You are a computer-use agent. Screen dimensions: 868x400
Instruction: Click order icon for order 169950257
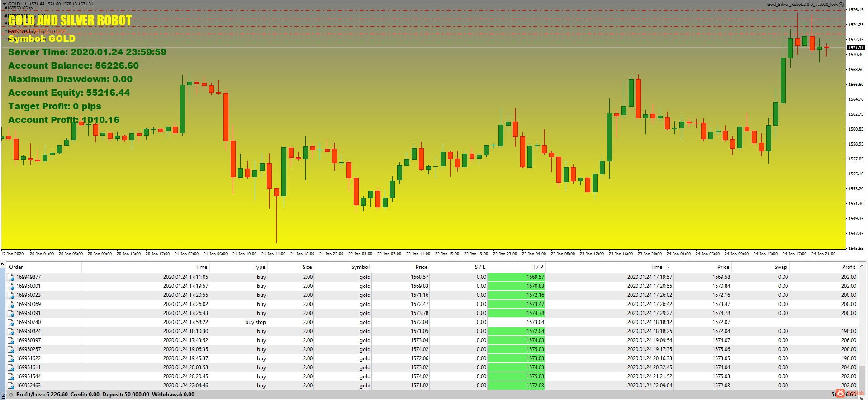click(11, 349)
